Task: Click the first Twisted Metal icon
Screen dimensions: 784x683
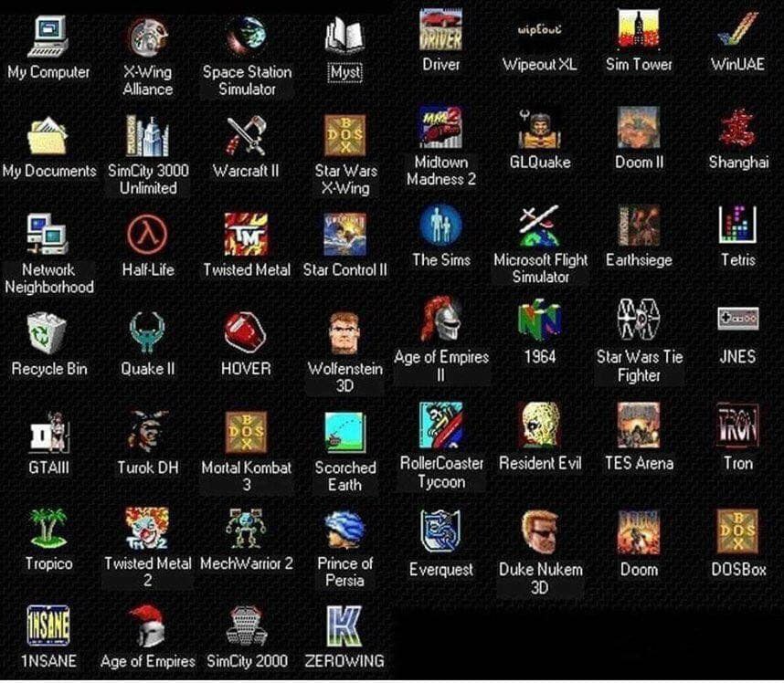Action: 246,235
